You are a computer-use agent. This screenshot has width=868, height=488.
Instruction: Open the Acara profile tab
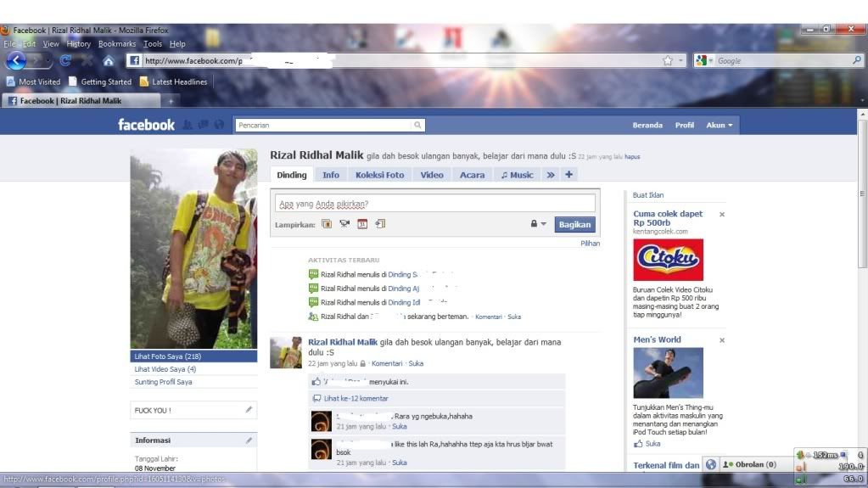(x=473, y=175)
